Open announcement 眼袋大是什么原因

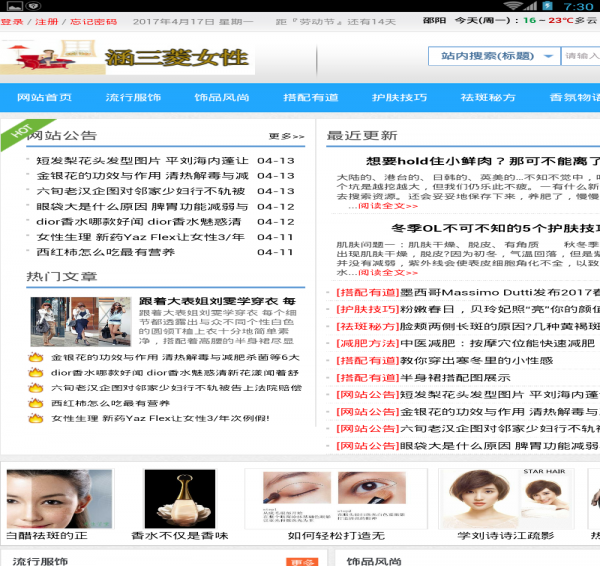point(142,207)
